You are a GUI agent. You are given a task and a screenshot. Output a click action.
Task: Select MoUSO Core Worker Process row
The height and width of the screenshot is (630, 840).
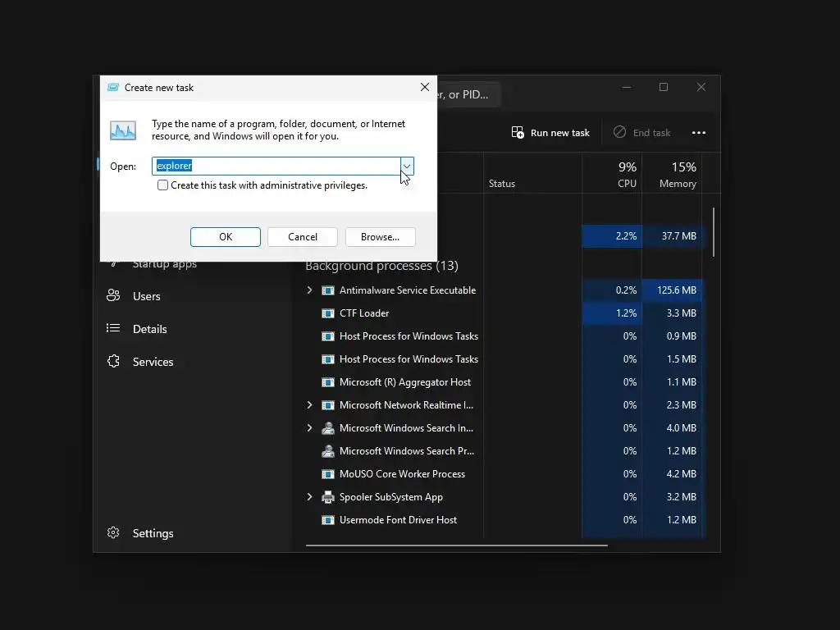(x=504, y=474)
